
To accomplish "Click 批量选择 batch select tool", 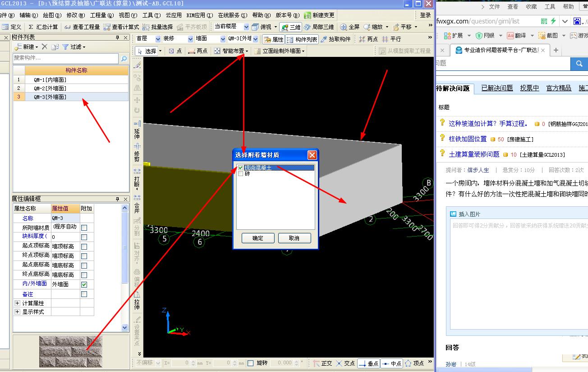I will pyautogui.click(x=158, y=27).
